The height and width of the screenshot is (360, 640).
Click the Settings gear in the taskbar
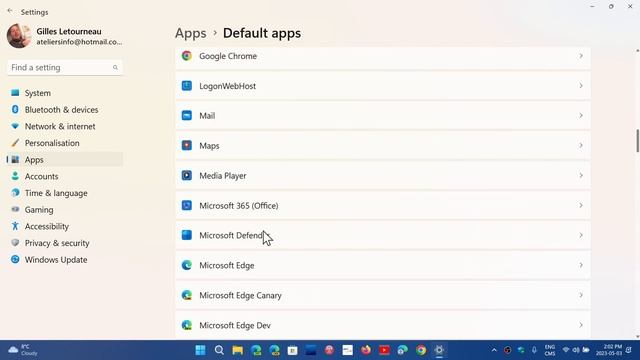(x=439, y=350)
